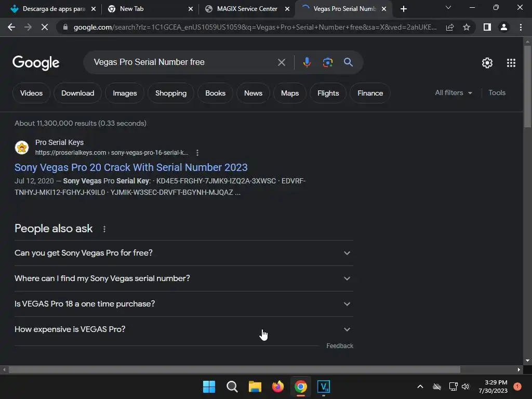Click the address bar URL
This screenshot has height=399, width=532.
[x=255, y=27]
